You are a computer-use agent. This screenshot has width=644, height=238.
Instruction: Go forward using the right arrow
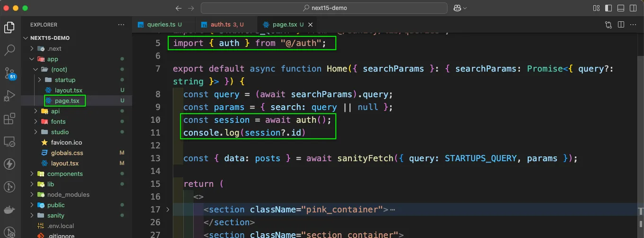click(191, 8)
